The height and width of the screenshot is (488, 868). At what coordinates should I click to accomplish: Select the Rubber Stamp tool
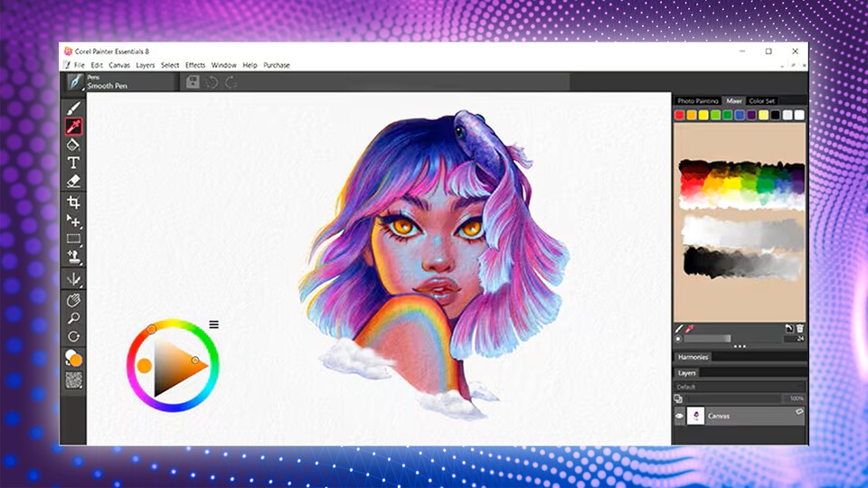click(x=73, y=257)
